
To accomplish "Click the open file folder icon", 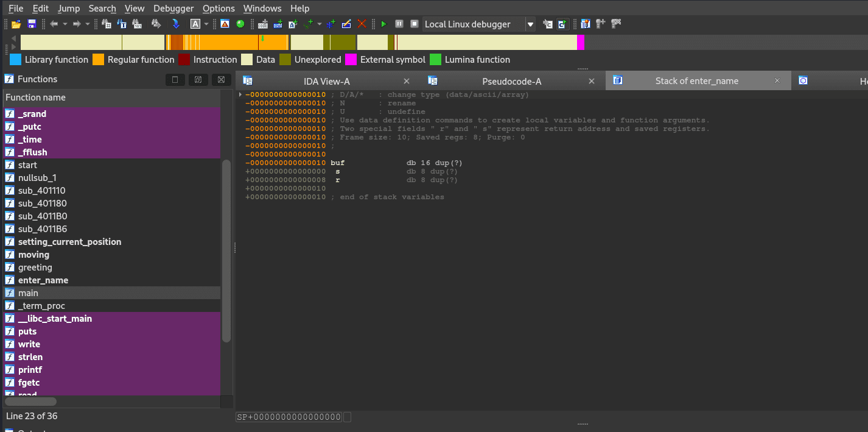I will click(16, 24).
